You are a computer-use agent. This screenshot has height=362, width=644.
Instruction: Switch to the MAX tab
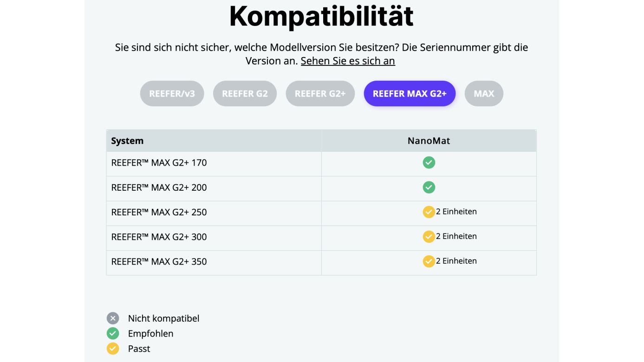point(484,94)
